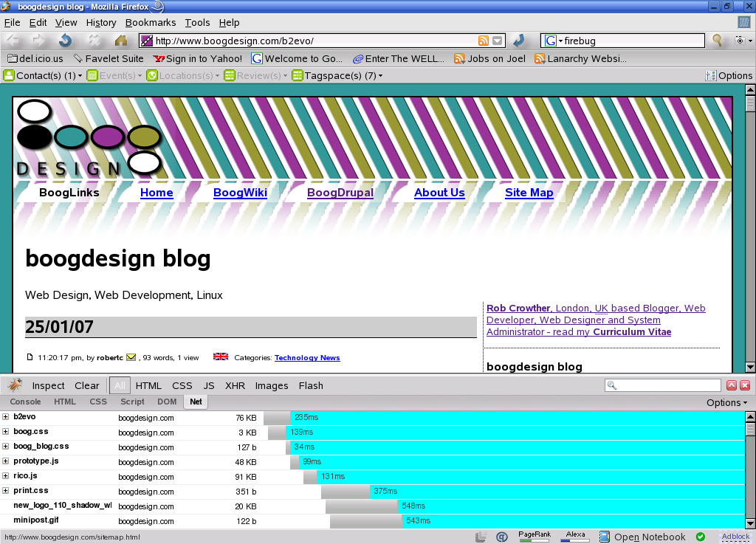Open the Firebug Options dropdown
Image resolution: width=756 pixels, height=544 pixels.
click(726, 402)
